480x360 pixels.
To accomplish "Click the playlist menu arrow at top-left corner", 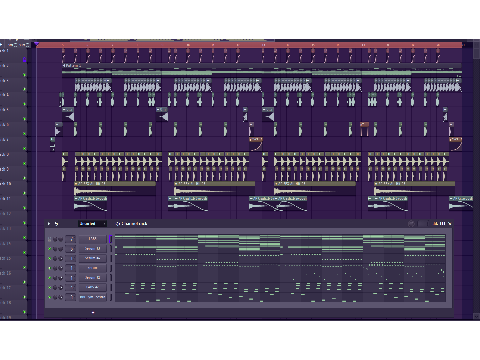I will 1,44.
